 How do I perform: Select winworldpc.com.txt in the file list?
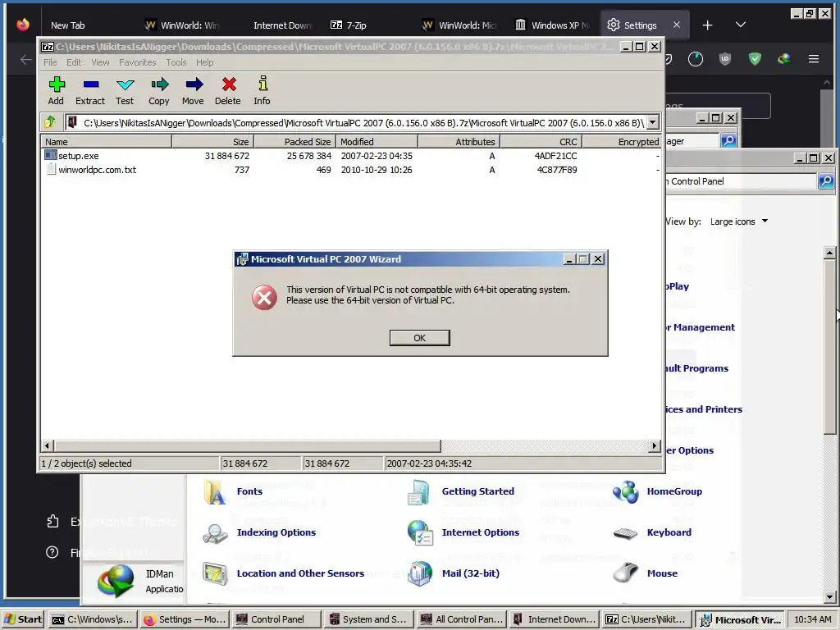coord(97,170)
